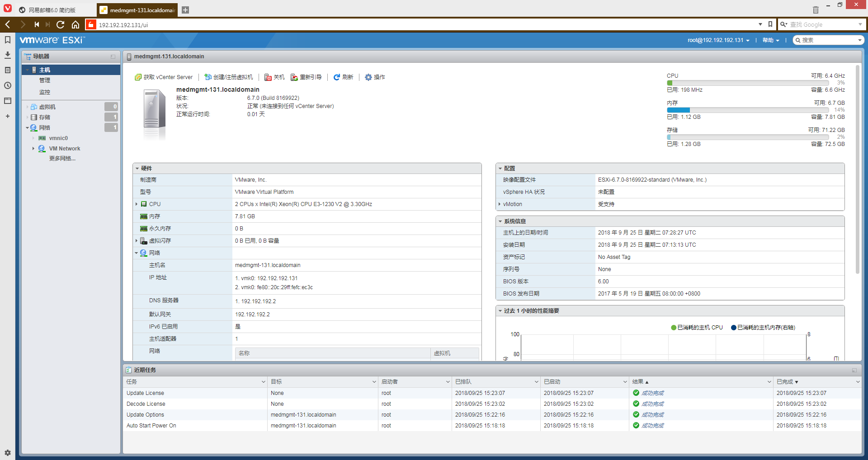This screenshot has width=868, height=460.
Task: Select 监控 under host
Action: pyautogui.click(x=45, y=92)
